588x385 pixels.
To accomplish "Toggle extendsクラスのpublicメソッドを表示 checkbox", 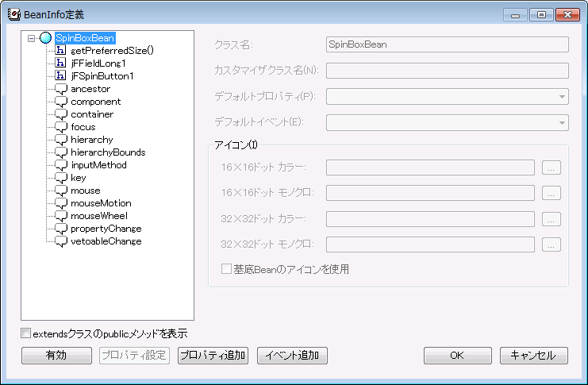I will pyautogui.click(x=25, y=333).
